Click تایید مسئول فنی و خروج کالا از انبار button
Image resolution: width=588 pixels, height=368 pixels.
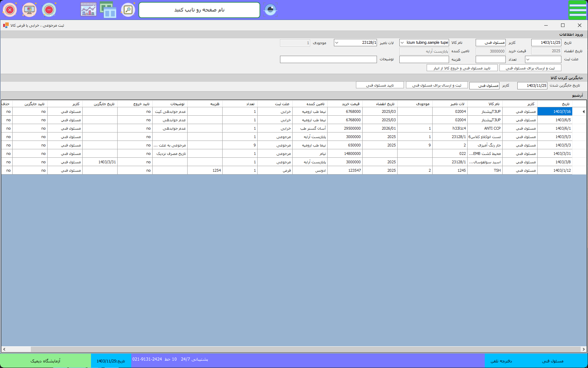(462, 68)
